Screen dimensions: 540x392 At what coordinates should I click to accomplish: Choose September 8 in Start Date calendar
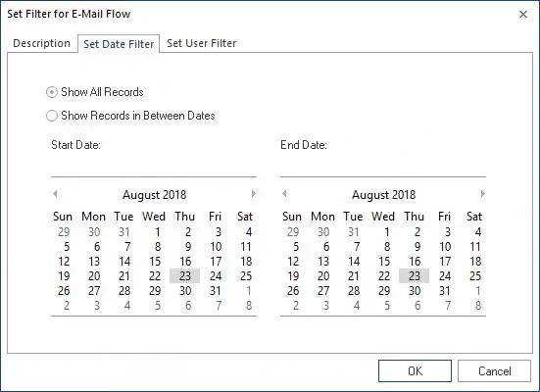[249, 305]
